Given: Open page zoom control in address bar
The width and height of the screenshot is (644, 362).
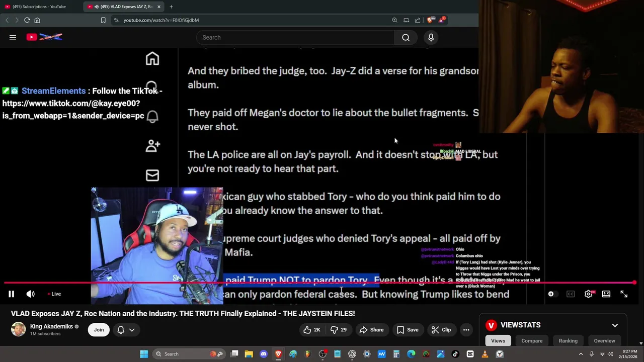Looking at the screenshot, I should pos(394,20).
